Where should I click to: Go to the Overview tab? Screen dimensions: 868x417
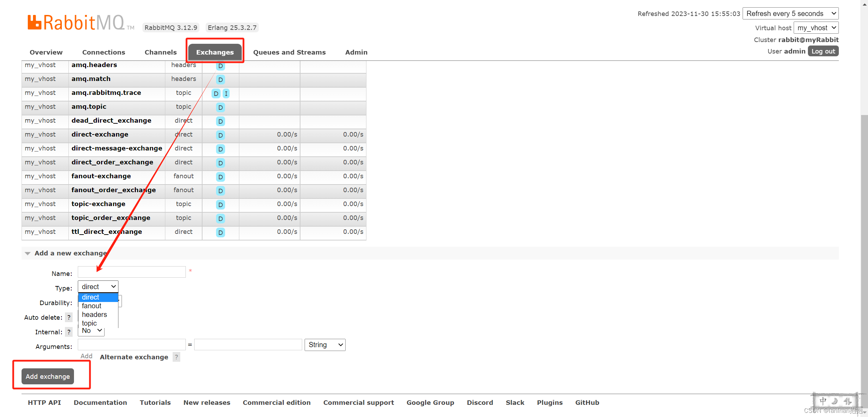coord(46,52)
